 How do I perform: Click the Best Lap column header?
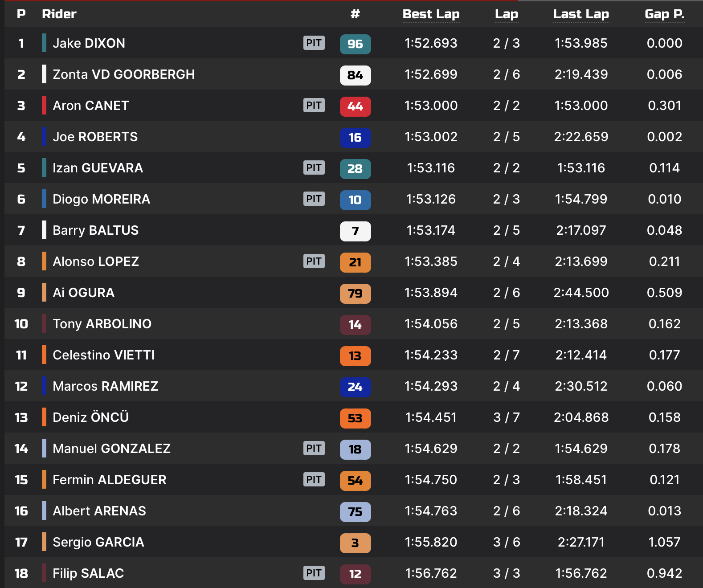[x=431, y=14]
